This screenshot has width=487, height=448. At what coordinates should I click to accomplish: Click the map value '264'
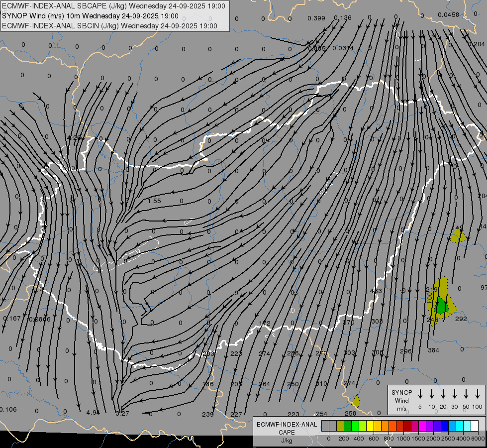(x=264, y=384)
